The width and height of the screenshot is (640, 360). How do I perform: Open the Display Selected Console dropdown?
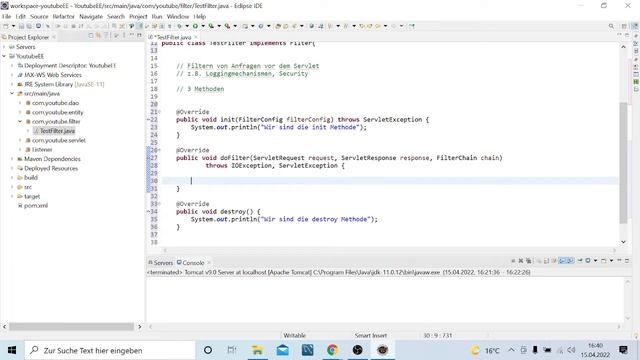596,260
